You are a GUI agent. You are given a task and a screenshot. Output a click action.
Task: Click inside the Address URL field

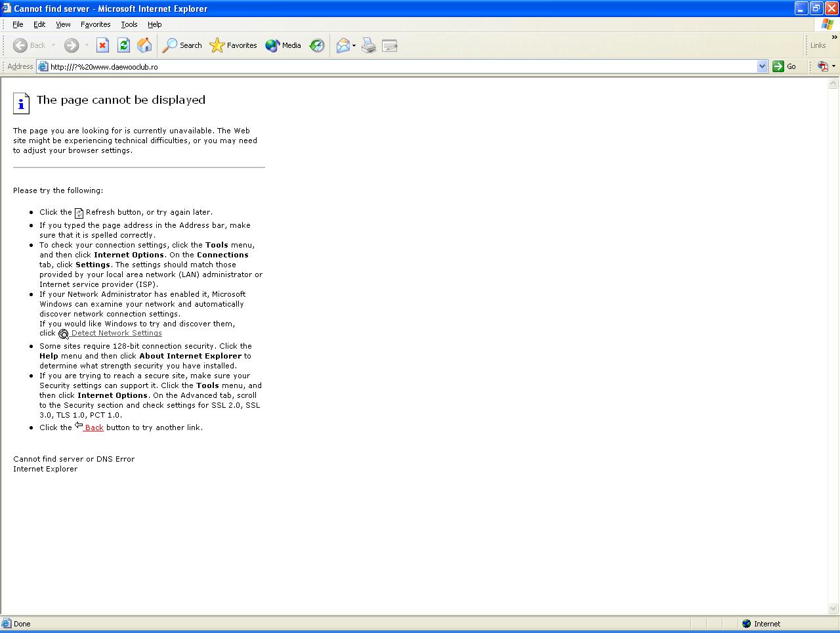[x=394, y=66]
